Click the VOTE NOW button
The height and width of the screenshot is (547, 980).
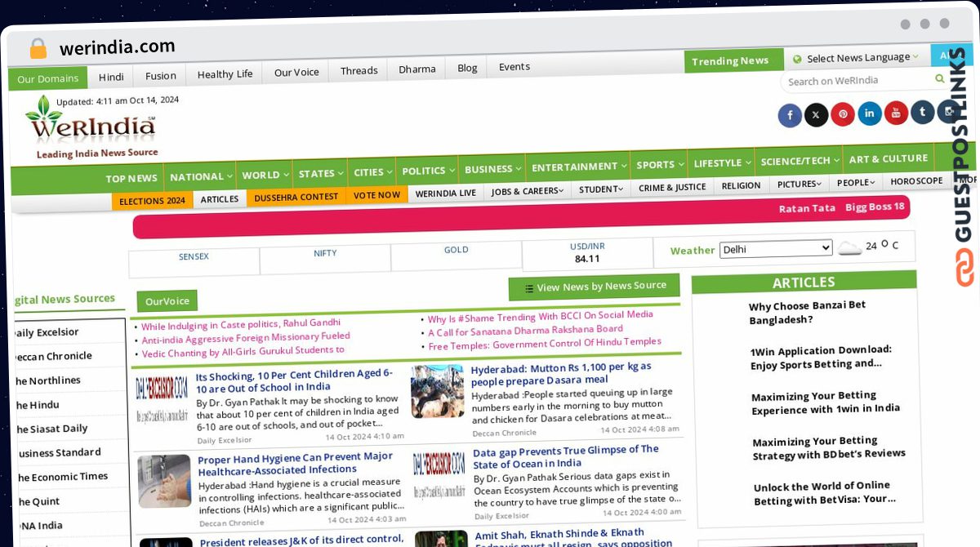click(376, 195)
